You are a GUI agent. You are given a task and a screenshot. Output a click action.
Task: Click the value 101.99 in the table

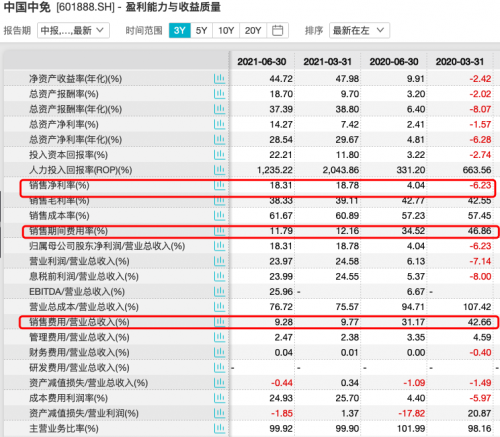point(411,429)
